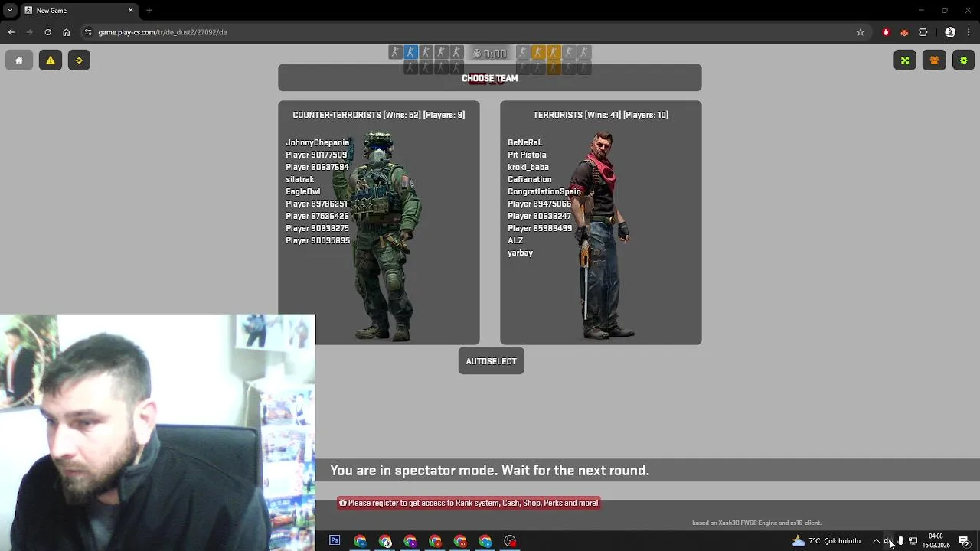This screenshot has height=551, width=980.
Task: Open the MetaMask fox extension icon
Action: [x=904, y=32]
